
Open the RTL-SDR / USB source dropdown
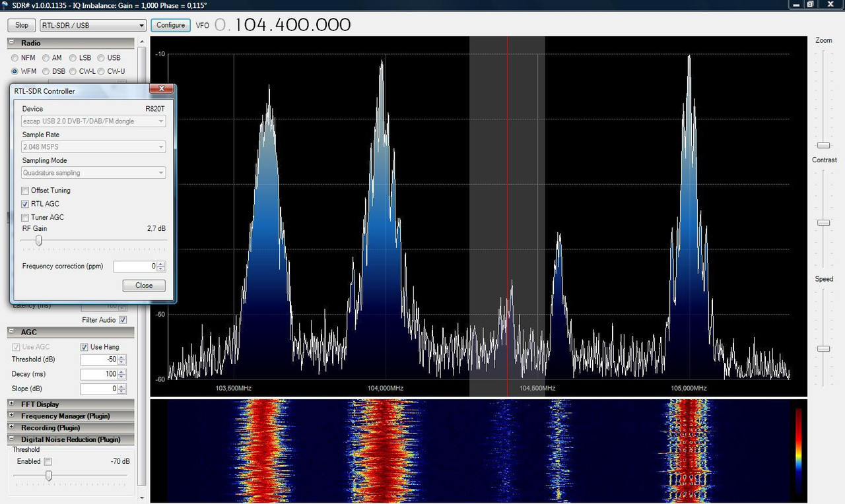point(93,25)
